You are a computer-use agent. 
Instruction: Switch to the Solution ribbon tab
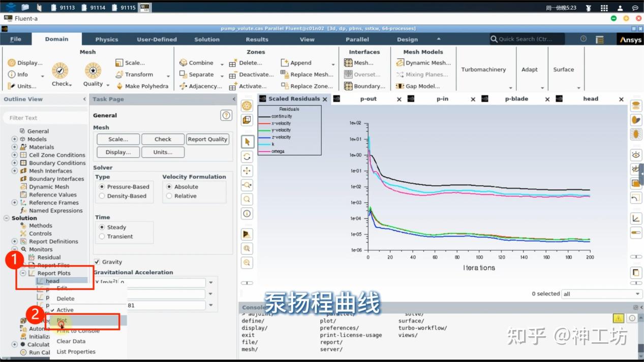[207, 39]
